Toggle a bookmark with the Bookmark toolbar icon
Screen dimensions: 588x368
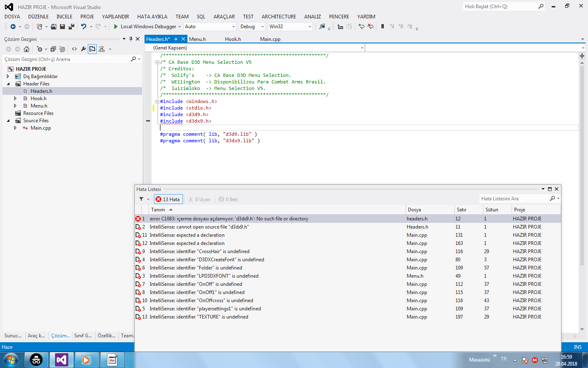point(383,27)
